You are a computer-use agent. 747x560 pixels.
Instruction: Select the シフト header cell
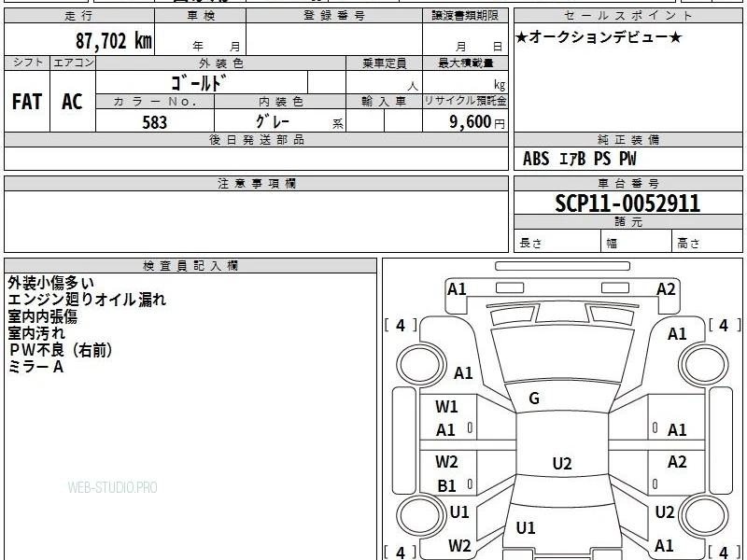(28, 63)
